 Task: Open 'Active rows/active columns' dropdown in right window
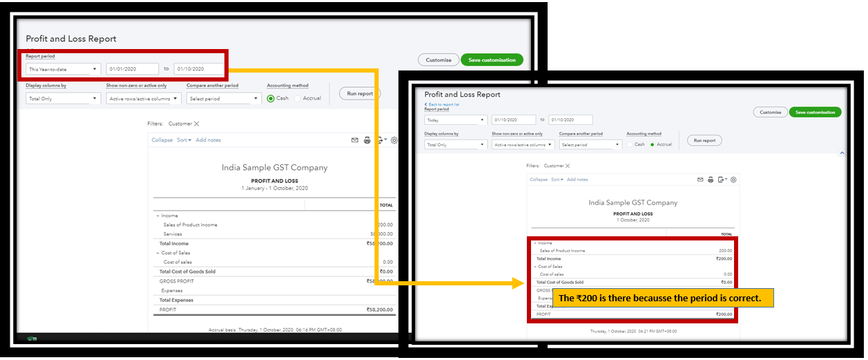[x=523, y=144]
